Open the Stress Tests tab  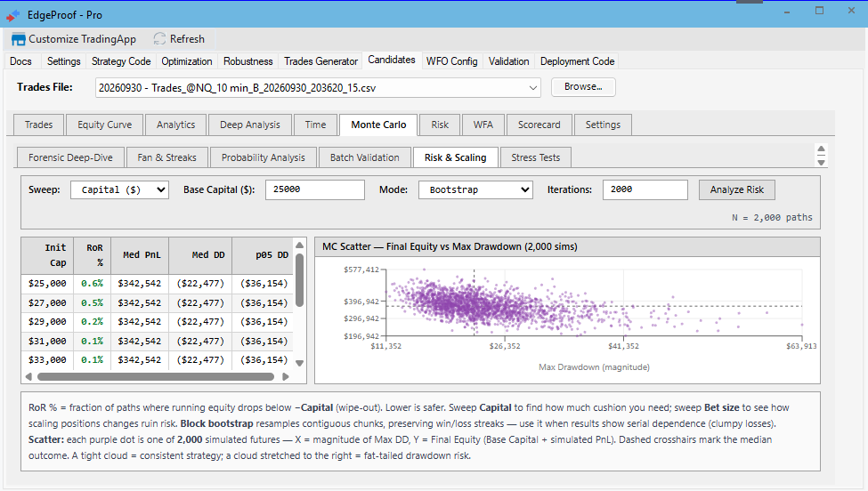tap(536, 157)
